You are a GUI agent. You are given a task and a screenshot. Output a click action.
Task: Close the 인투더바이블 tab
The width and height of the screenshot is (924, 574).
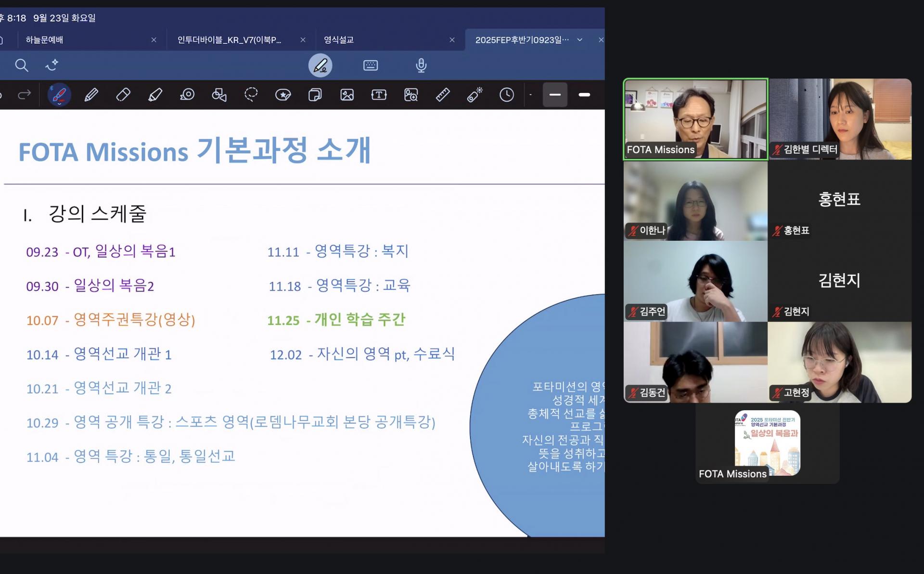[x=303, y=40]
